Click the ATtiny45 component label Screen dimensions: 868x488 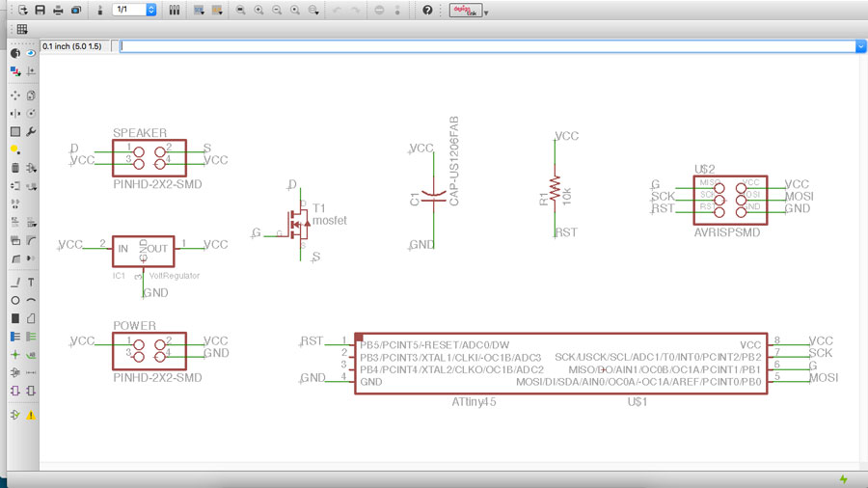[x=474, y=402]
